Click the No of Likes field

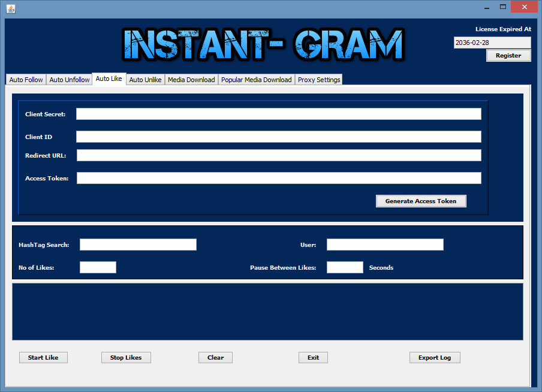tap(98, 267)
